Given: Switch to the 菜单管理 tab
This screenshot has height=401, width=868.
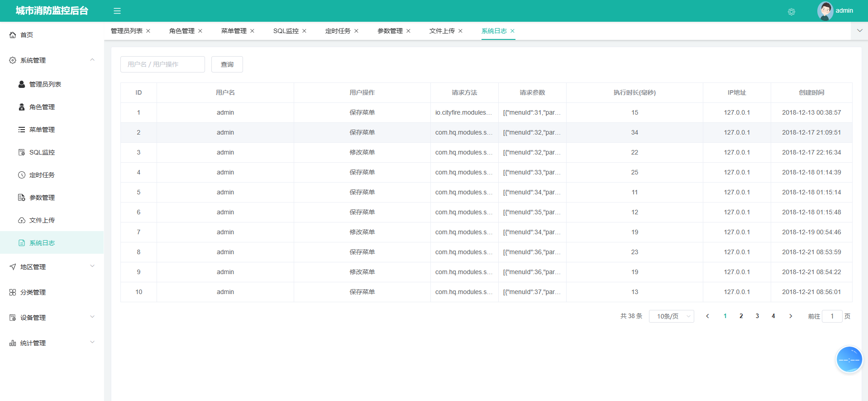Looking at the screenshot, I should pyautogui.click(x=234, y=31).
